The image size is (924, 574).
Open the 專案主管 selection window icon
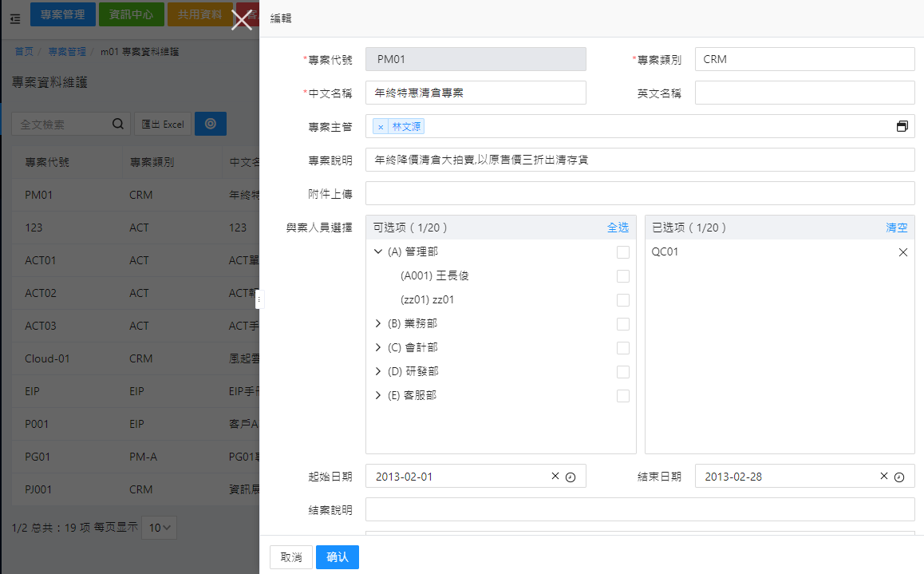pyautogui.click(x=902, y=127)
